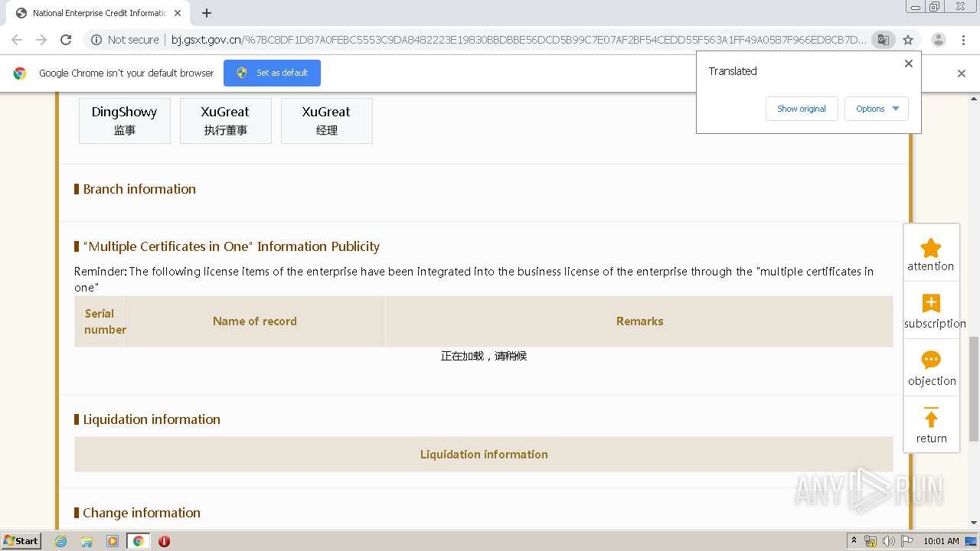Open Internet Explorer from the taskbar

(x=61, y=541)
